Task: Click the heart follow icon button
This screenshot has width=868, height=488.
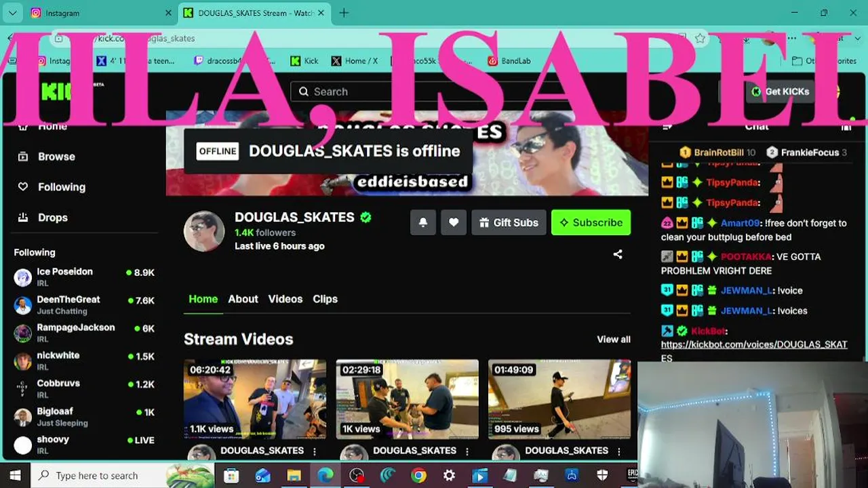Action: (454, 222)
